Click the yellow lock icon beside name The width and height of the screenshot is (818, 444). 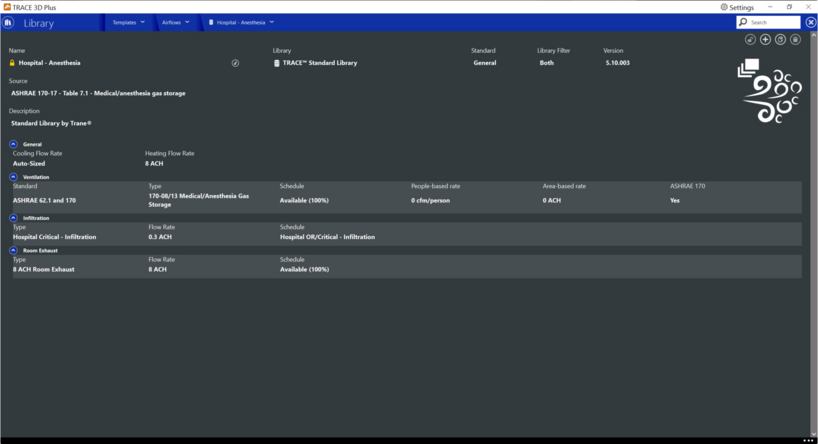pyautogui.click(x=12, y=63)
